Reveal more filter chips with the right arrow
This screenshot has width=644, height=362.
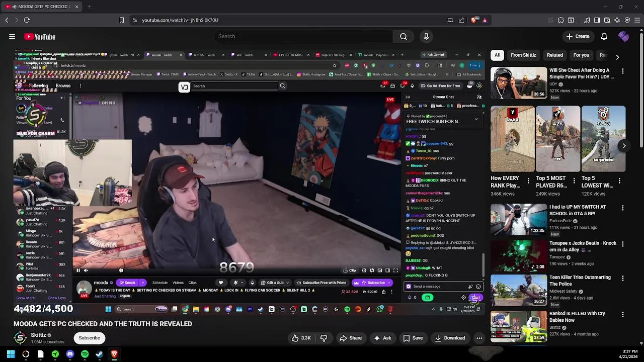point(617,57)
